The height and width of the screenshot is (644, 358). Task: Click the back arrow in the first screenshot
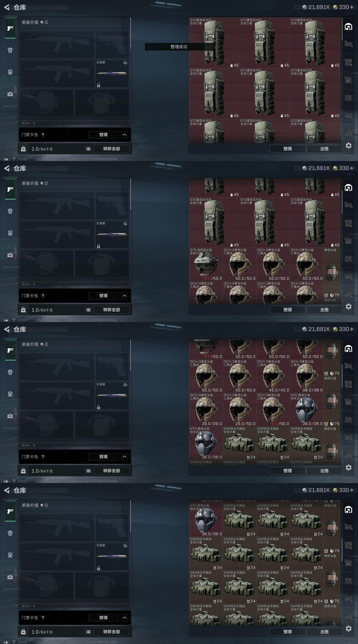pyautogui.click(x=6, y=7)
